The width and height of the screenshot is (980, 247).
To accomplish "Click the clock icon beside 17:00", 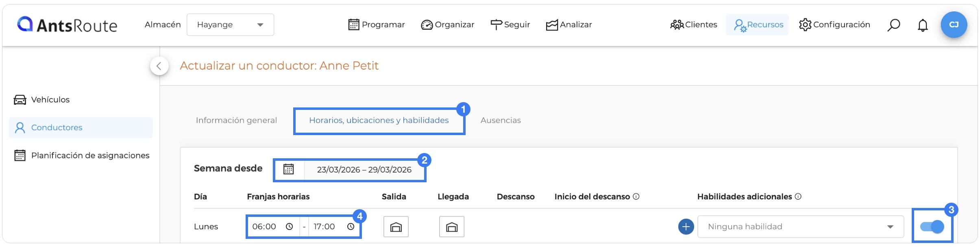I will coord(351,227).
